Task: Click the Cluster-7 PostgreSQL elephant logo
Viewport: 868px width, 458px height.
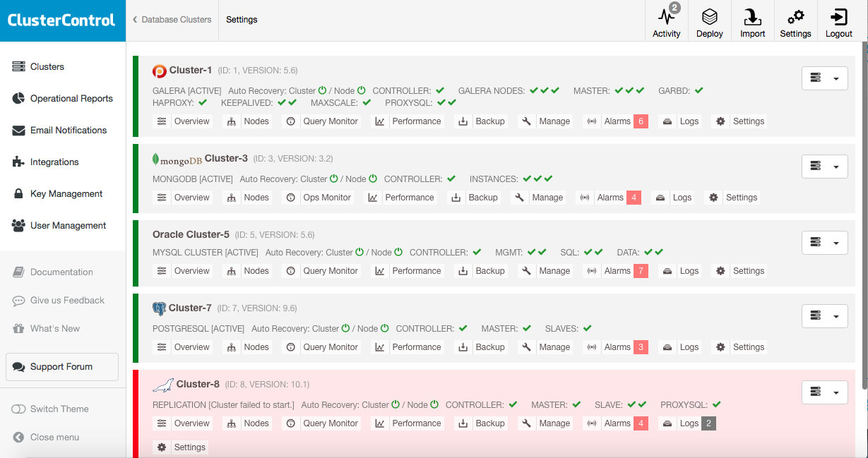Action: pyautogui.click(x=159, y=308)
